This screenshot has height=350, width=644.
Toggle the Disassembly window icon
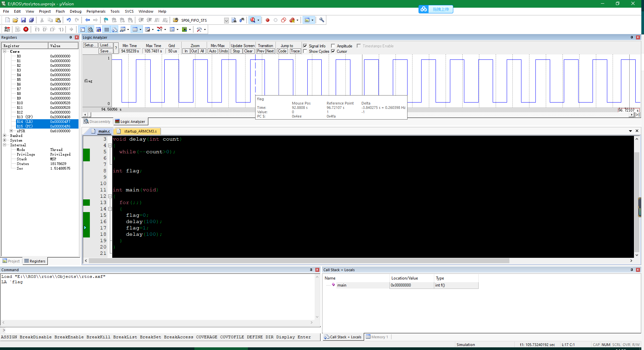pos(91,29)
